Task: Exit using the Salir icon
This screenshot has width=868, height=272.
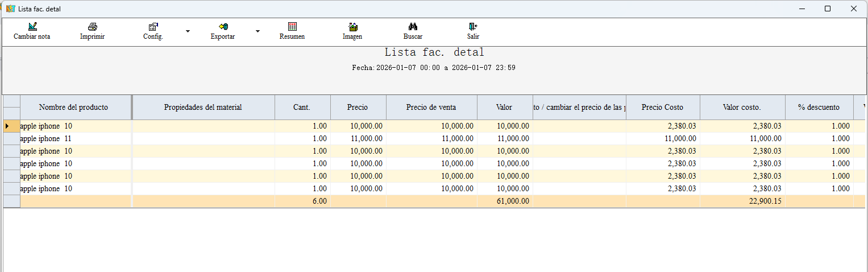Action: point(473,27)
